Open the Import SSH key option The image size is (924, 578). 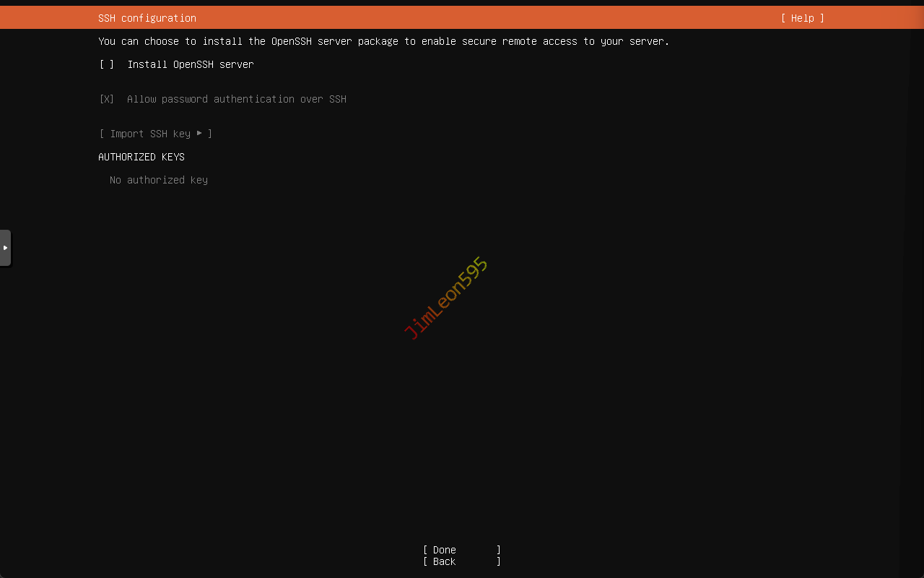155,134
